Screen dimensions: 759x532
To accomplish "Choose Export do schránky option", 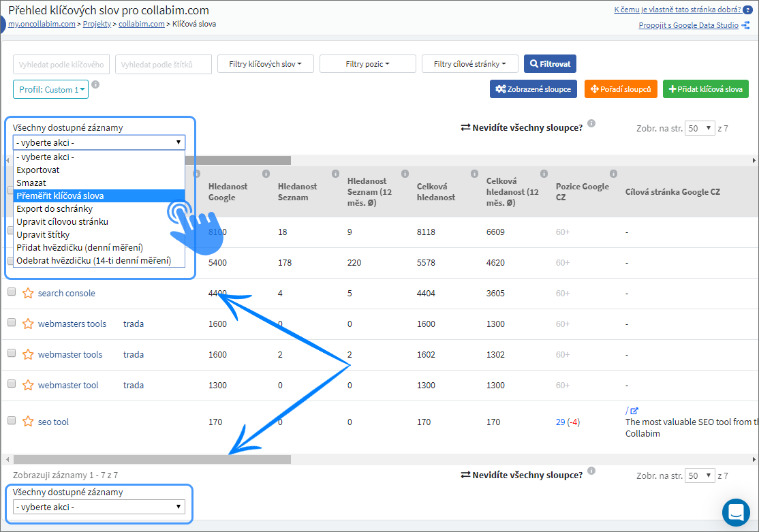I will coord(99,208).
